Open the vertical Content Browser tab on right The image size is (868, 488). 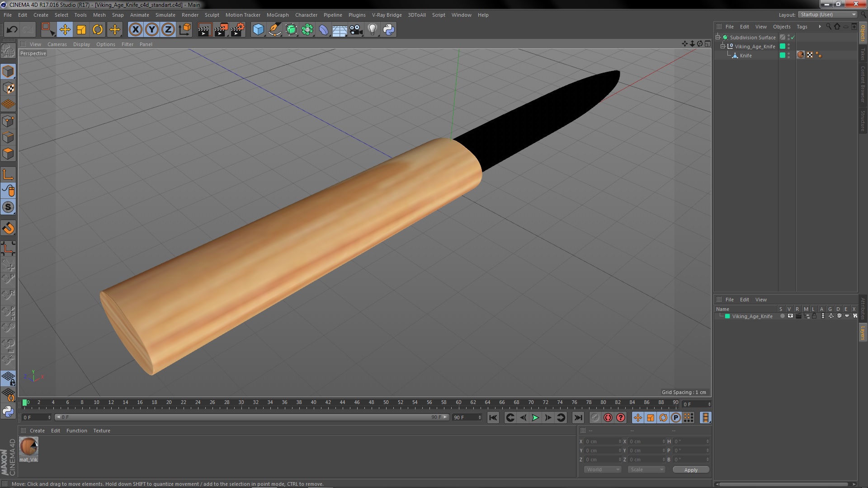(863, 84)
